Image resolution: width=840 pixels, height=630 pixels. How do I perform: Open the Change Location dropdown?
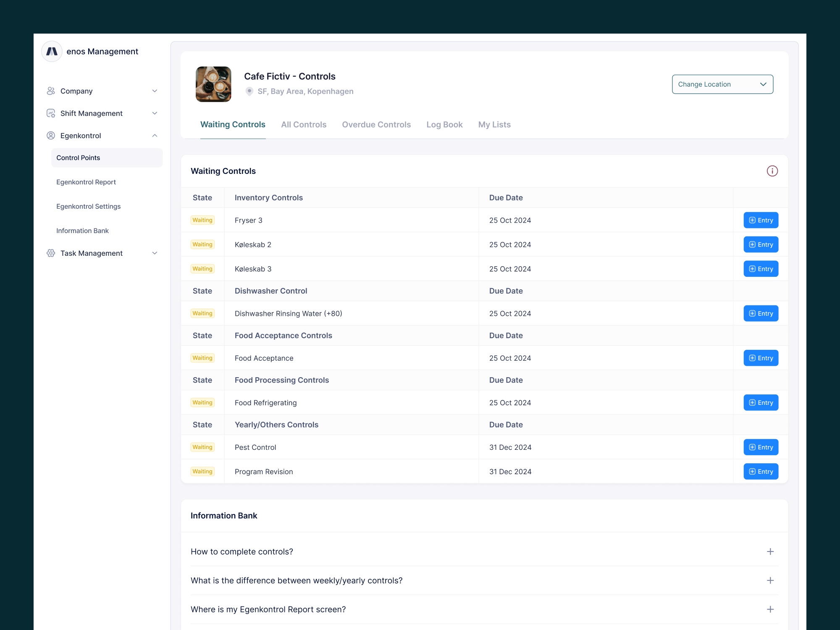point(722,84)
